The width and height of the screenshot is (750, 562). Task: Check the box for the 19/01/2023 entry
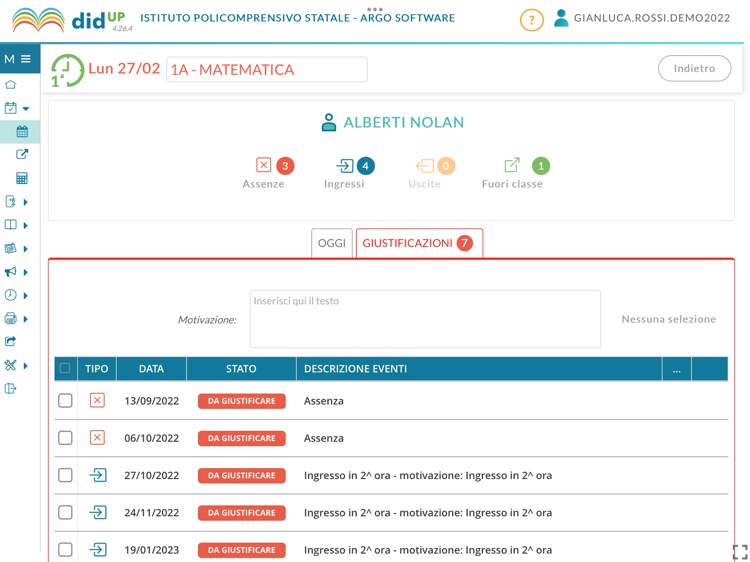[65, 550]
